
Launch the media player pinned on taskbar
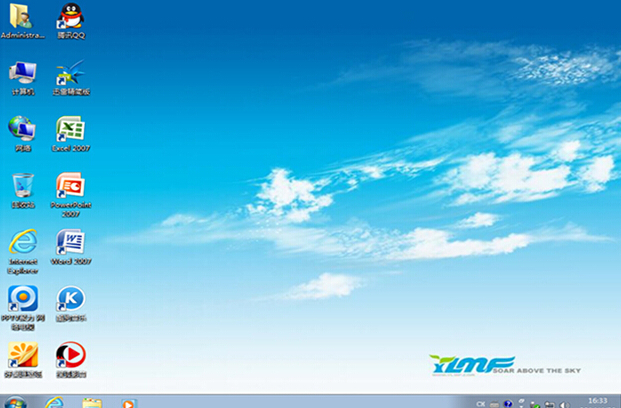pos(128,403)
